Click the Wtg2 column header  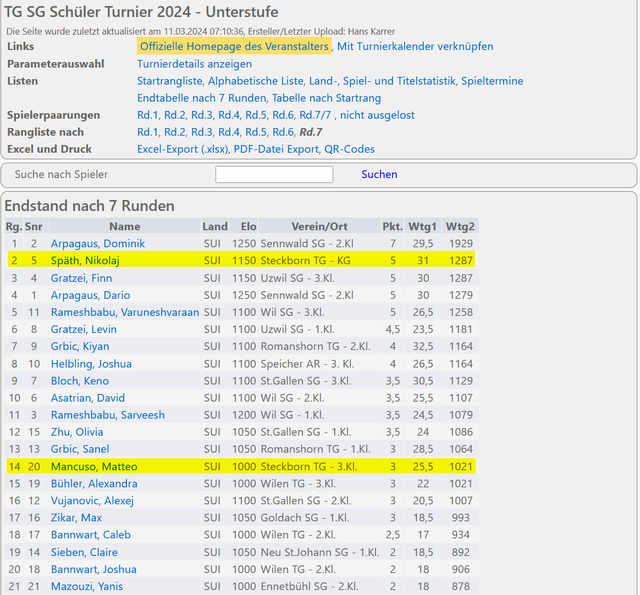[460, 226]
